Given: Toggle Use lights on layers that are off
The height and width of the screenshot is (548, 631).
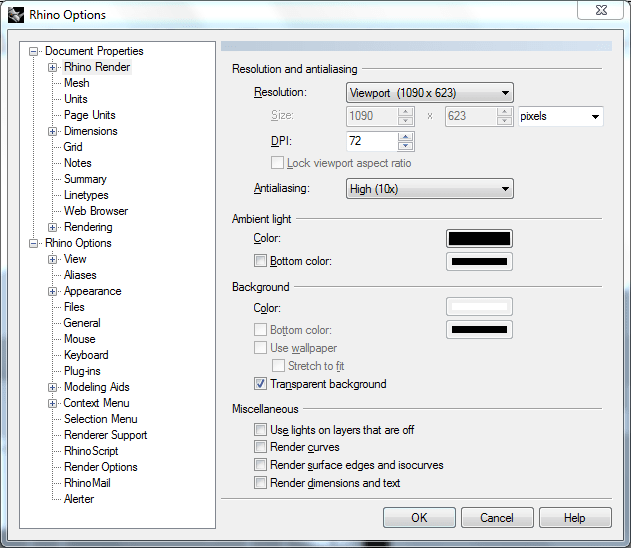Looking at the screenshot, I should tap(261, 430).
